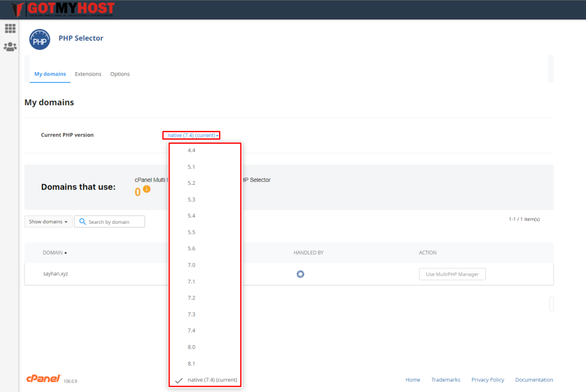Sort by the DOMAIN column header
This screenshot has width=586, height=392.
click(54, 252)
